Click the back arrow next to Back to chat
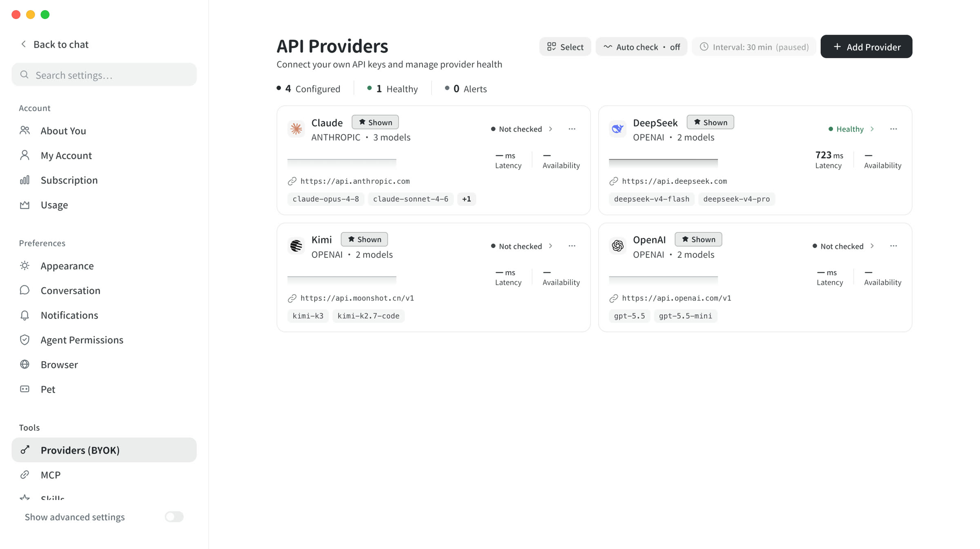The height and width of the screenshot is (549, 980). click(x=24, y=44)
